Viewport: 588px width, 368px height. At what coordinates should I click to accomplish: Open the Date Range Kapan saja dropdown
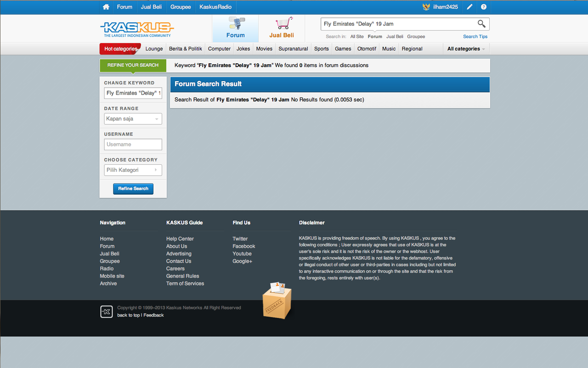[x=133, y=119]
